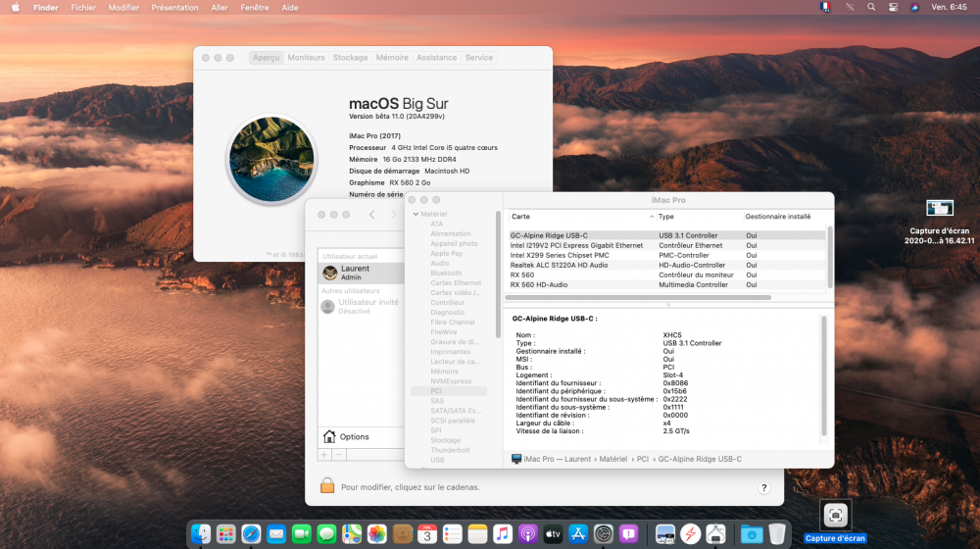Viewport: 980px width, 549px height.
Task: Open App Store from the Dock
Action: (578, 534)
